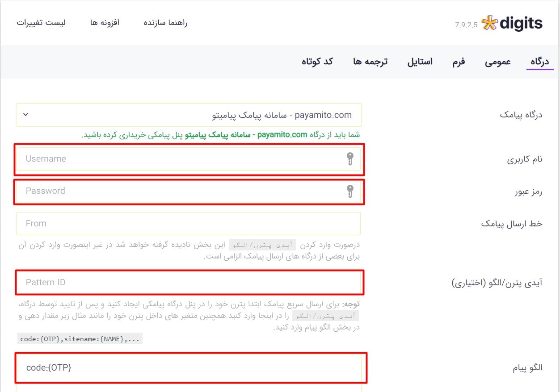Screen dimensions: 560x392
Task: Focus the Password input field
Action: pos(189,191)
